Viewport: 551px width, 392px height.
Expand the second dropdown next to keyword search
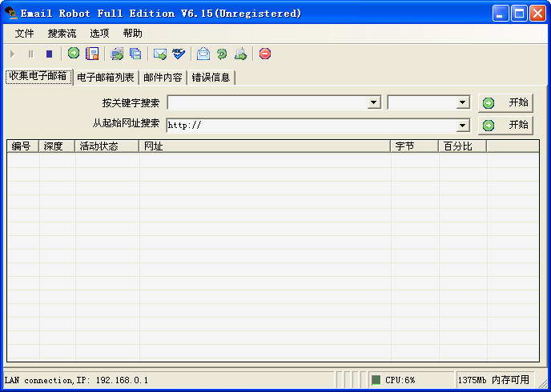coord(463,103)
